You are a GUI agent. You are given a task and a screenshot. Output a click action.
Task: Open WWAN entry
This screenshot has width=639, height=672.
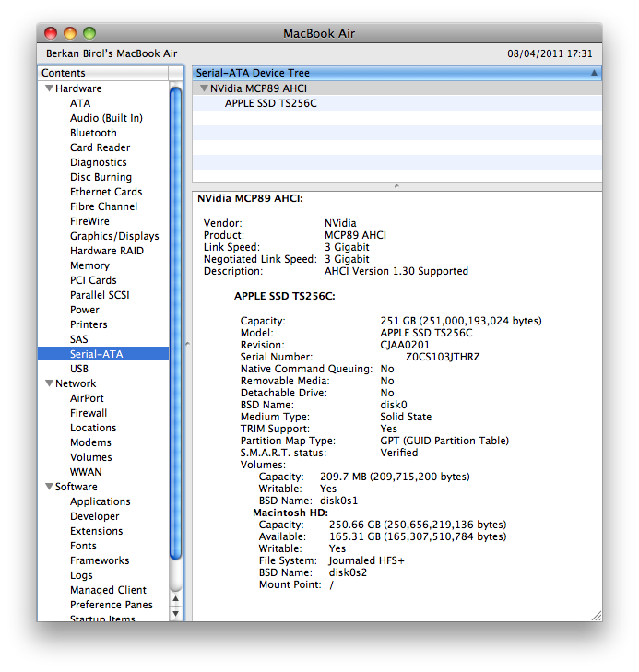86,472
